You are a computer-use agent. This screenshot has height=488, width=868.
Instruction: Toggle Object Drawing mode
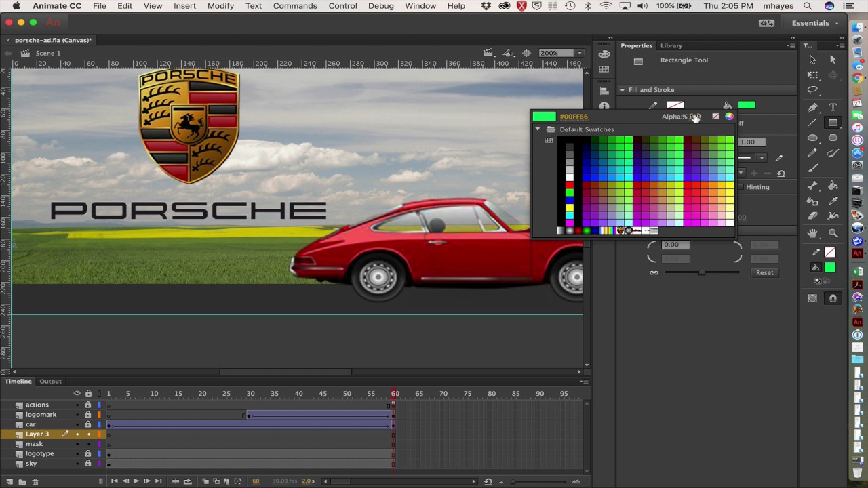(x=812, y=298)
